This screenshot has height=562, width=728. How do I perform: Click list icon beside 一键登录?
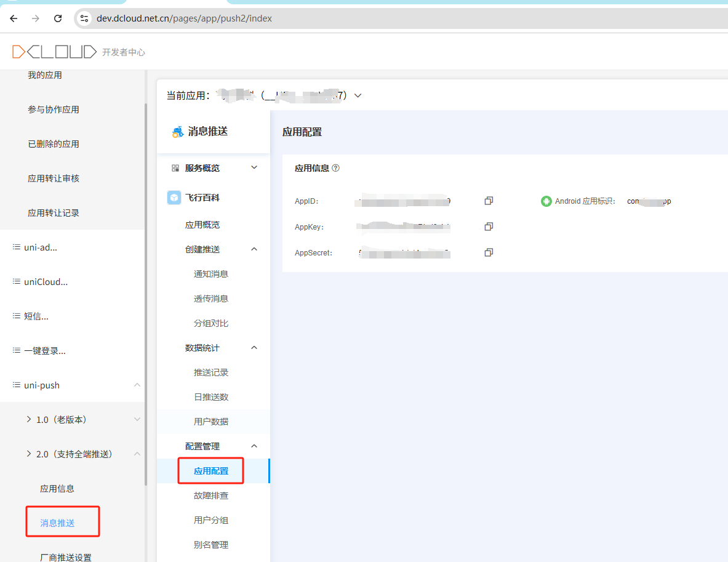[x=16, y=350]
